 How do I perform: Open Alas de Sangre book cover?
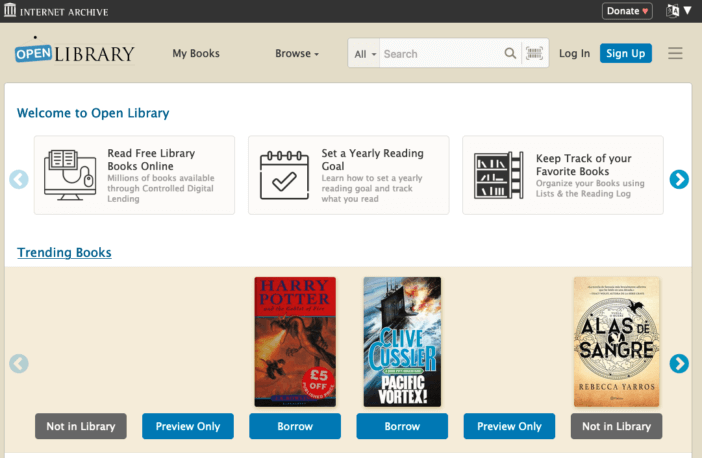coord(616,342)
